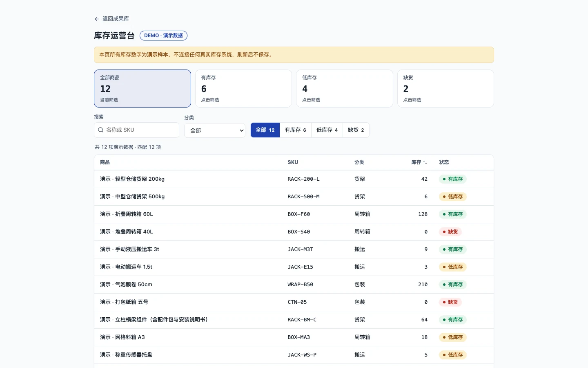Image resolution: width=588 pixels, height=368 pixels.
Task: Click the 低库存 status badge for BOX-MA3
Action: click(x=452, y=337)
